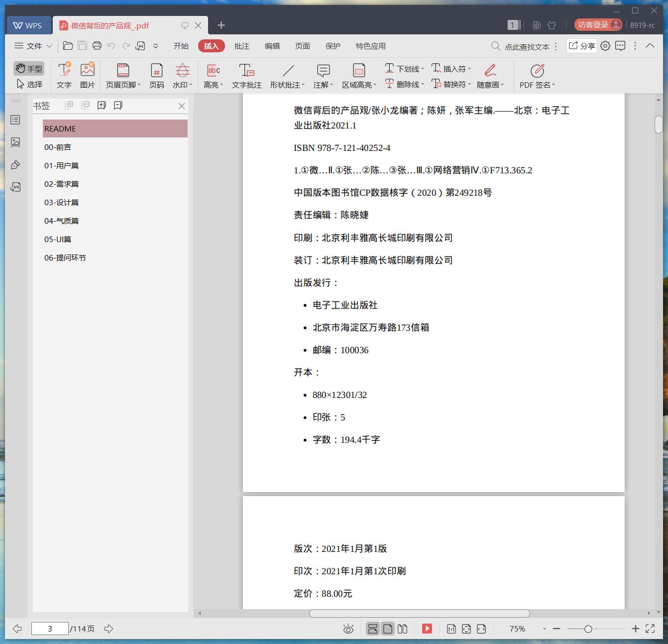The height and width of the screenshot is (644, 668).
Task: Open shape annotation (形状批注) dropdown
Action: tap(288, 76)
